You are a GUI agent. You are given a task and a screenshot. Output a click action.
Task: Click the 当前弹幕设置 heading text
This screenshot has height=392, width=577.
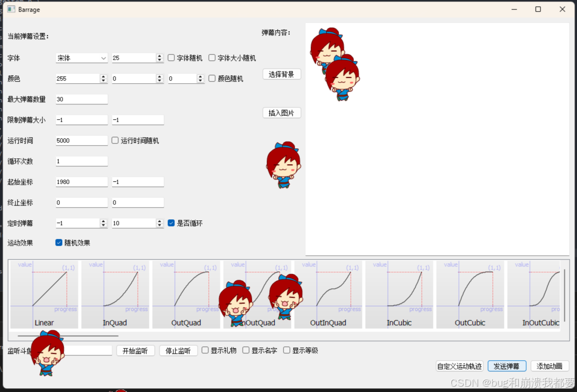pos(28,36)
